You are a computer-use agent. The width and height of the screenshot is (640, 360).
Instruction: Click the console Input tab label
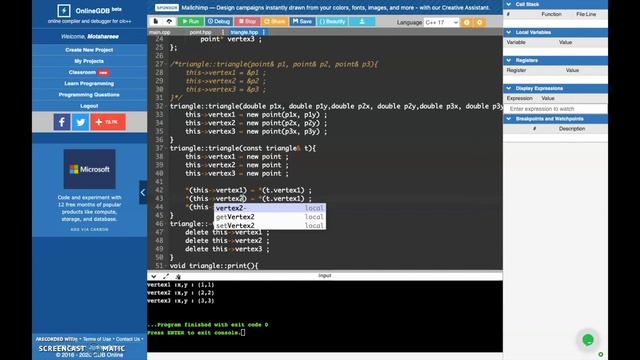pyautogui.click(x=324, y=276)
